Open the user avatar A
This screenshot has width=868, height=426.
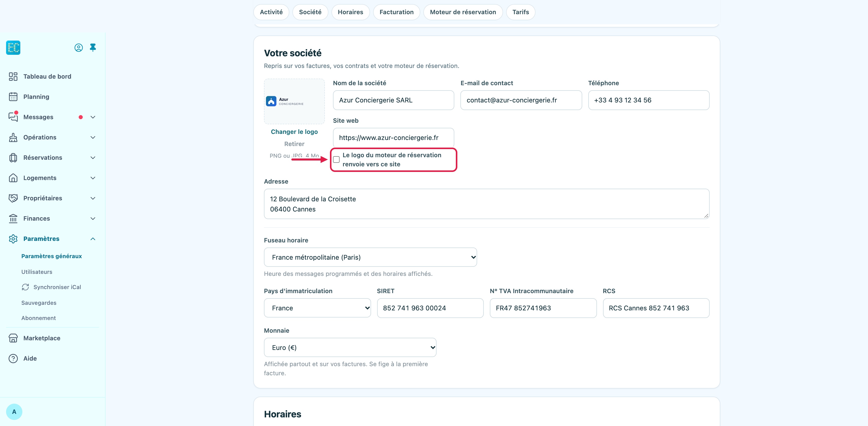(x=14, y=412)
